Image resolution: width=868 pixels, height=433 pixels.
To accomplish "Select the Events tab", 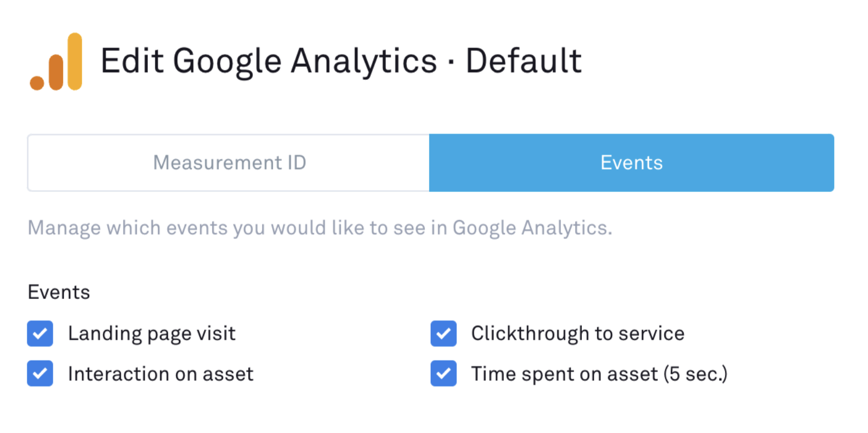I will (x=631, y=163).
